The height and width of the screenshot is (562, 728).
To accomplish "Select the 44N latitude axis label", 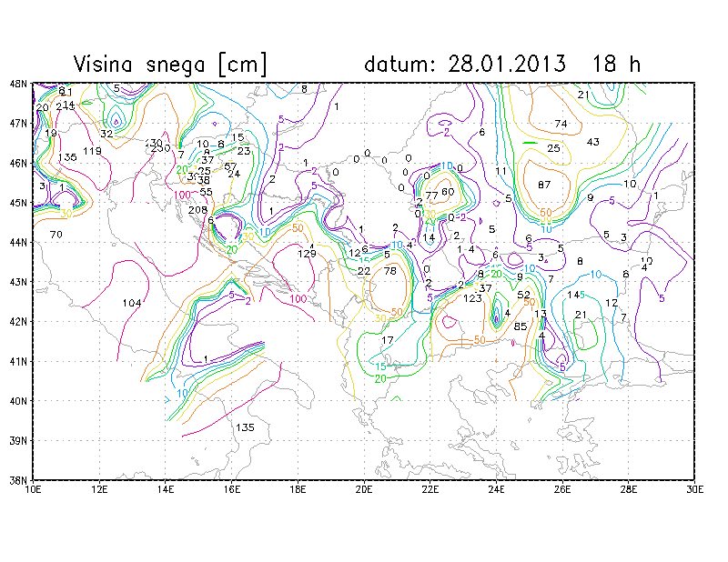I will (x=18, y=242).
